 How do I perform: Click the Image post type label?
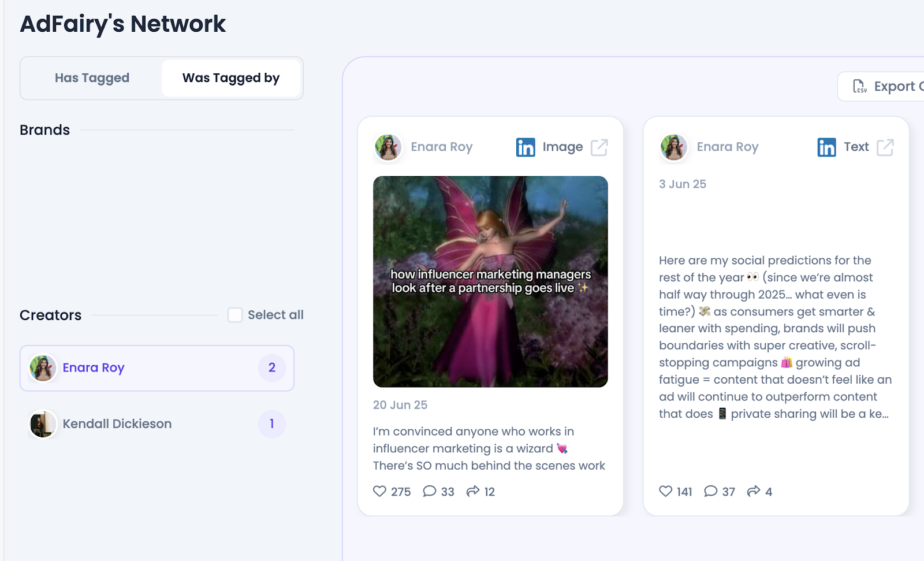coord(563,147)
